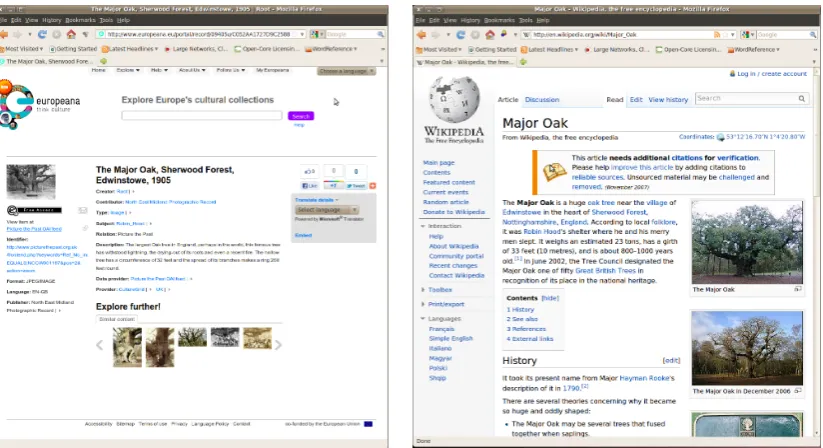The width and height of the screenshot is (823, 448).
Task: Select the Similar content tab
Action: [117, 319]
